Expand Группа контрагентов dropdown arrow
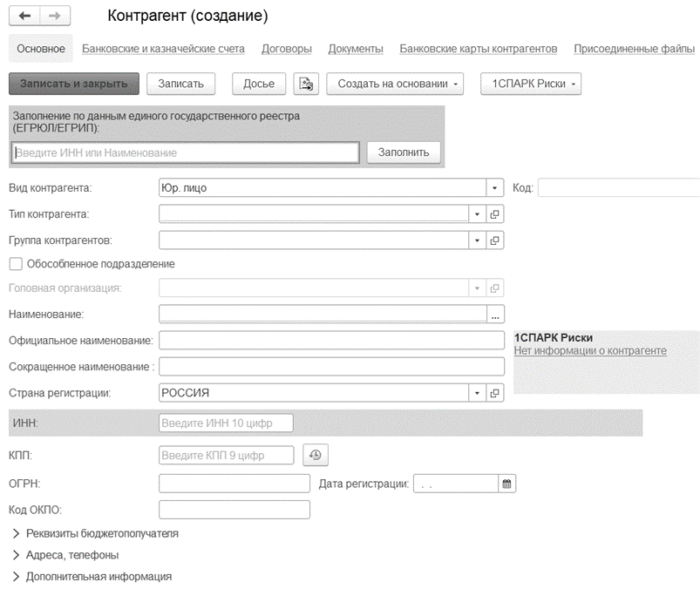This screenshot has height=589, width=700. coord(477,240)
